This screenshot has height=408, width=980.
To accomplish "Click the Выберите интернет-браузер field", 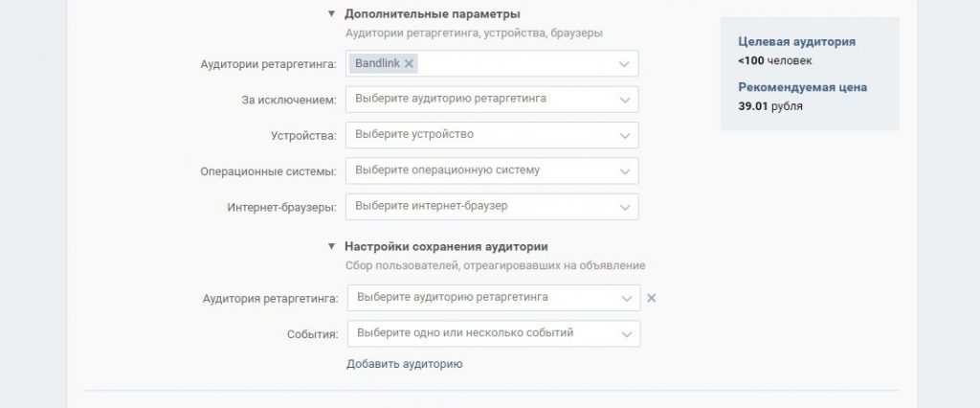I will (x=492, y=206).
